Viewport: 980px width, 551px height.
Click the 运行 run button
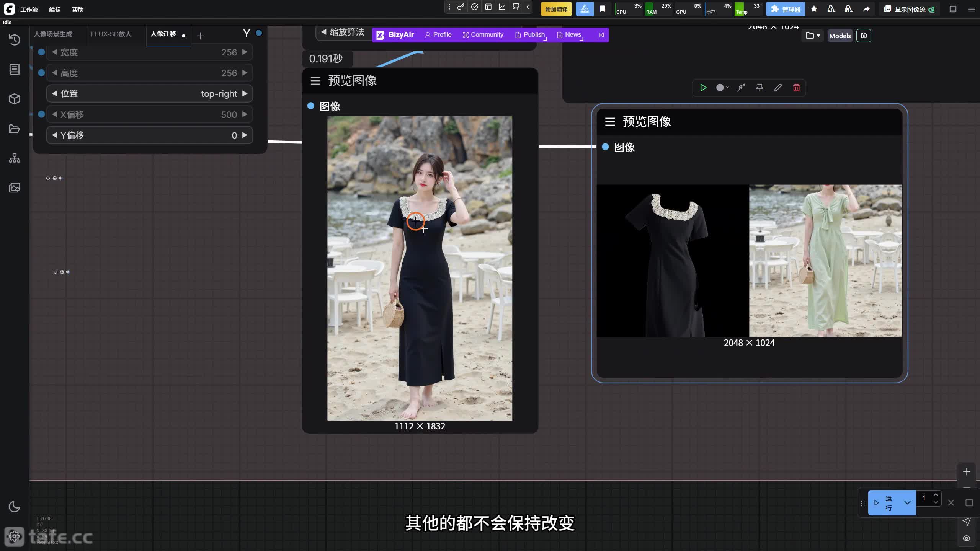[x=884, y=503]
